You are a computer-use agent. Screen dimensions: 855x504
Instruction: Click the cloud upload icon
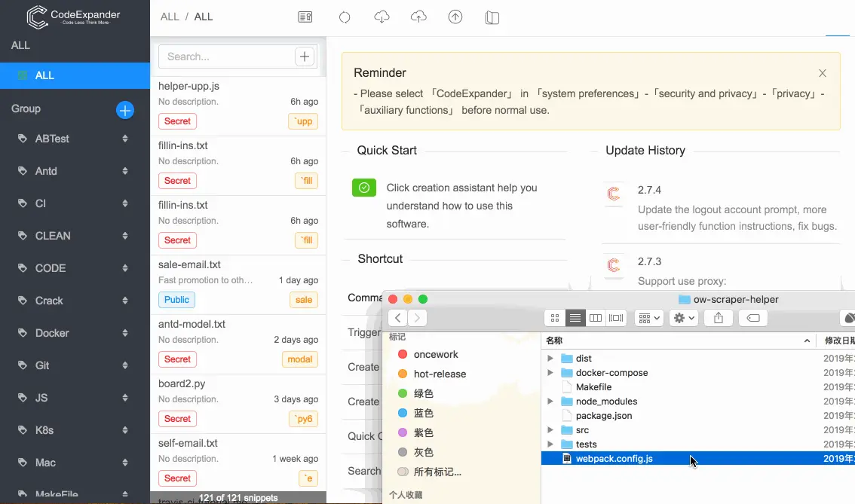pos(418,17)
